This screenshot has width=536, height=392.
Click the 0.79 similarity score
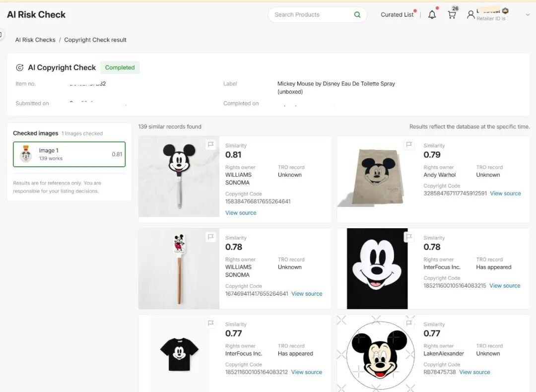[x=432, y=155]
